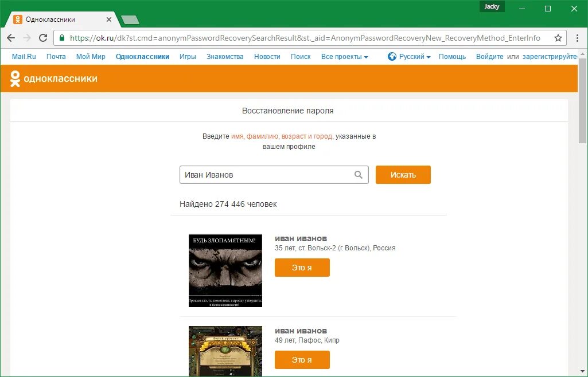Reload the page with refresh icon
The width and height of the screenshot is (588, 377).
click(x=43, y=38)
